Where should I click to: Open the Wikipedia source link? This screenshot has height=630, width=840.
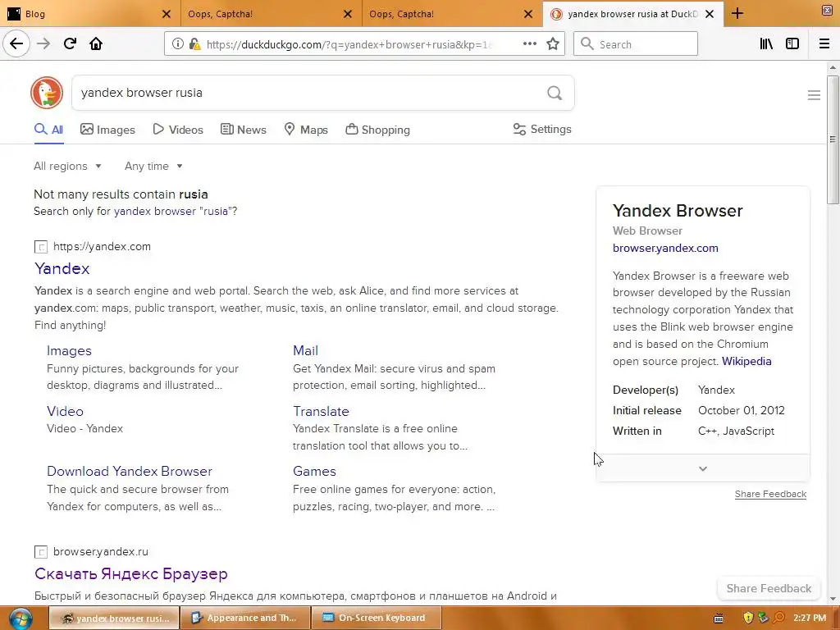746,361
